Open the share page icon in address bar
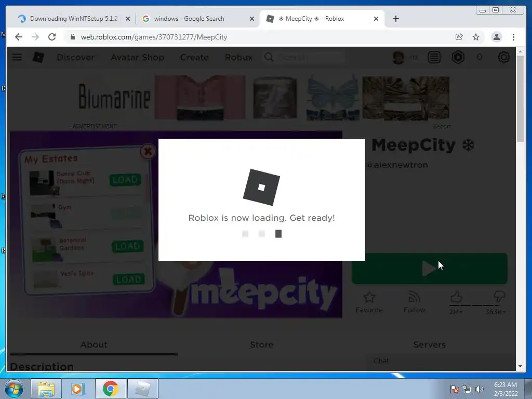 (459, 37)
